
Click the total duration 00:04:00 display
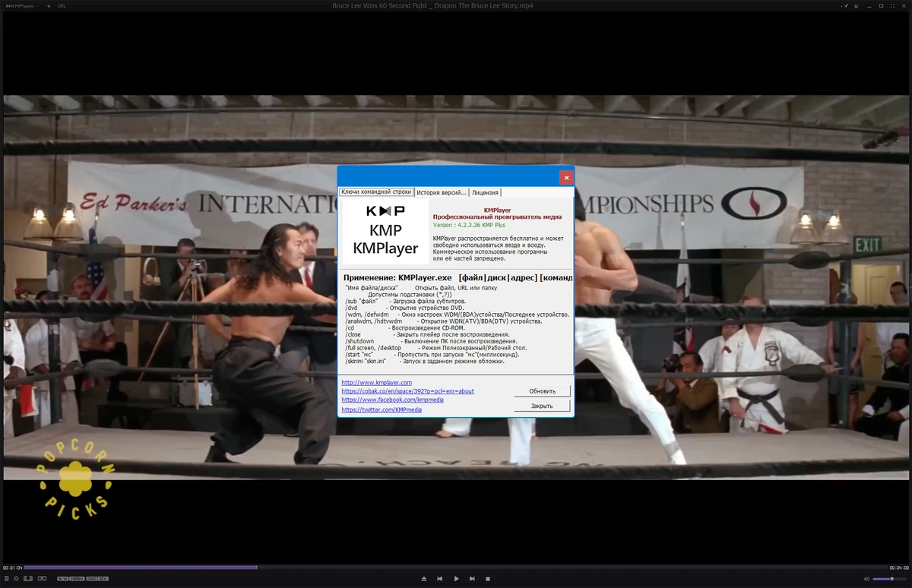pyautogui.click(x=899, y=567)
